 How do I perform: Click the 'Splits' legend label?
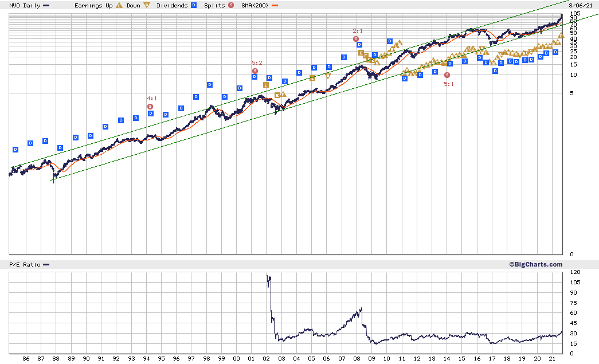click(x=215, y=5)
